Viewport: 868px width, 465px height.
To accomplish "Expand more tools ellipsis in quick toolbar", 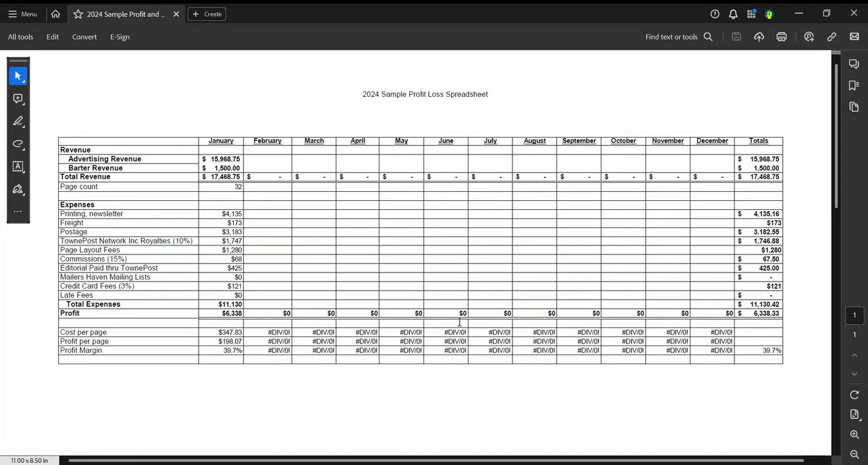I will pyautogui.click(x=18, y=211).
